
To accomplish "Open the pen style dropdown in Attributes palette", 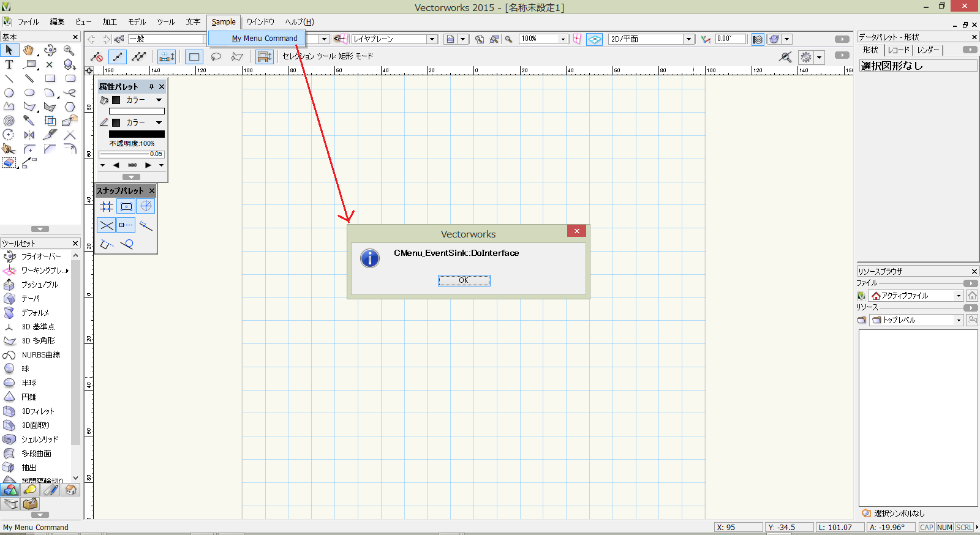I will tap(159, 122).
